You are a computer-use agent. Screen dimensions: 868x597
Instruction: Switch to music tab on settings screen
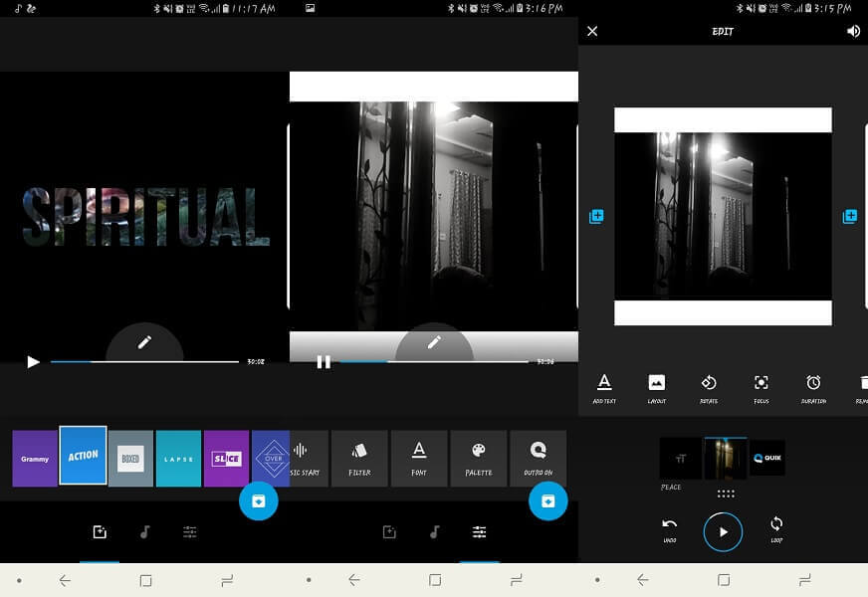[435, 532]
